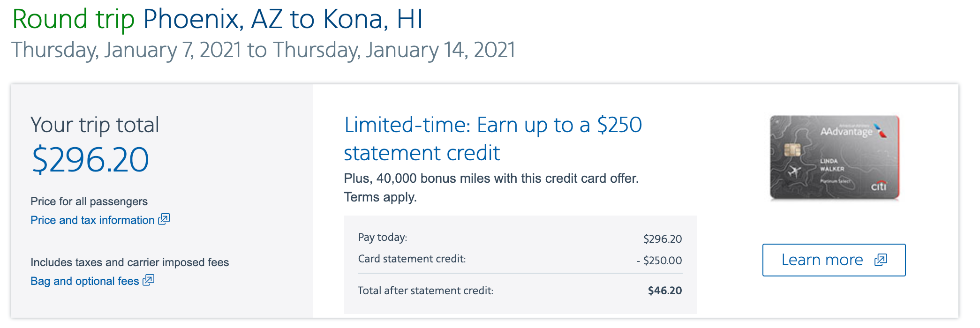Screen dimensions: 980x328
Task: Open the Bag and optional fees link
Action: (84, 281)
